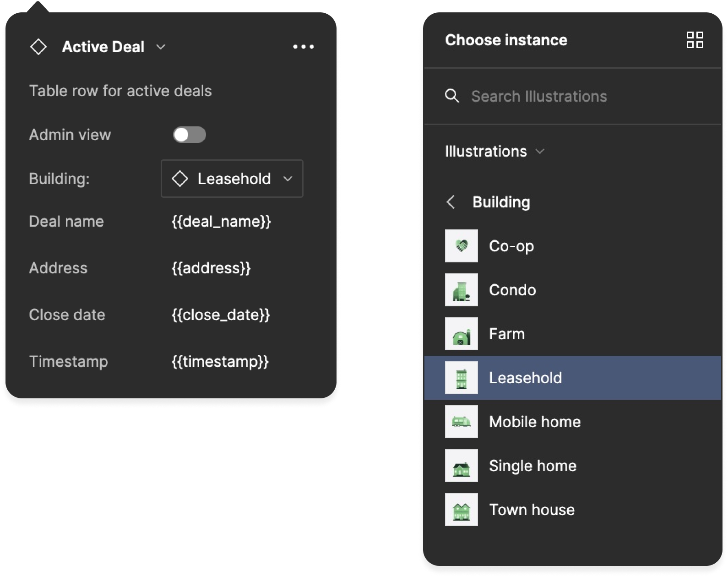Click the Deal name label
The height and width of the screenshot is (576, 728).
(x=66, y=222)
